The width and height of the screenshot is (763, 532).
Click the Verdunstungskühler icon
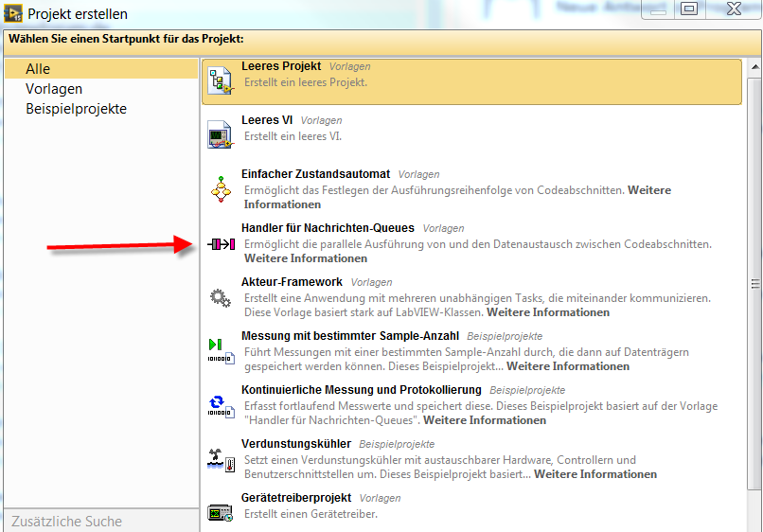click(x=222, y=459)
